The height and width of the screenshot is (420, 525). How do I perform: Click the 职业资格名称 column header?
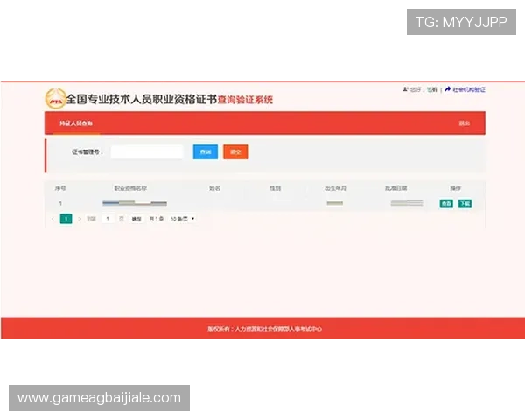[130, 188]
